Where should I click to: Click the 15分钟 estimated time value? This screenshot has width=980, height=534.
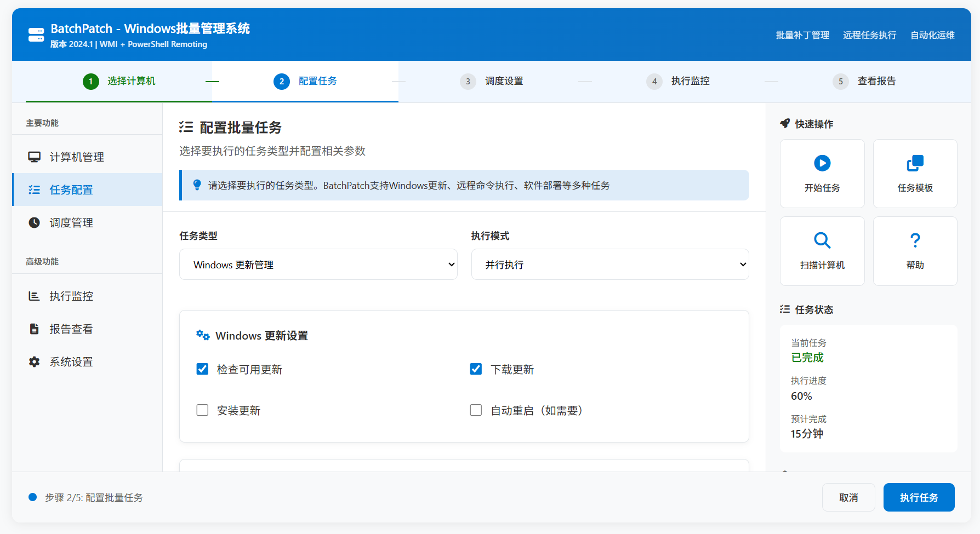807,434
